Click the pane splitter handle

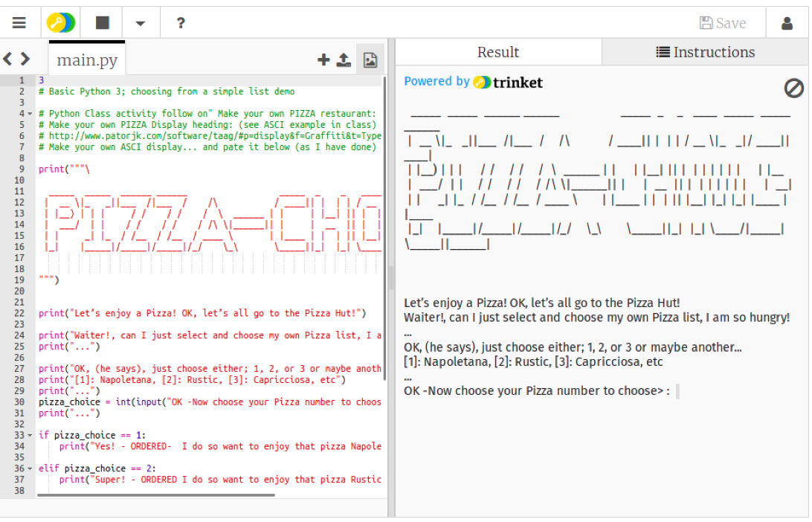[391, 277]
